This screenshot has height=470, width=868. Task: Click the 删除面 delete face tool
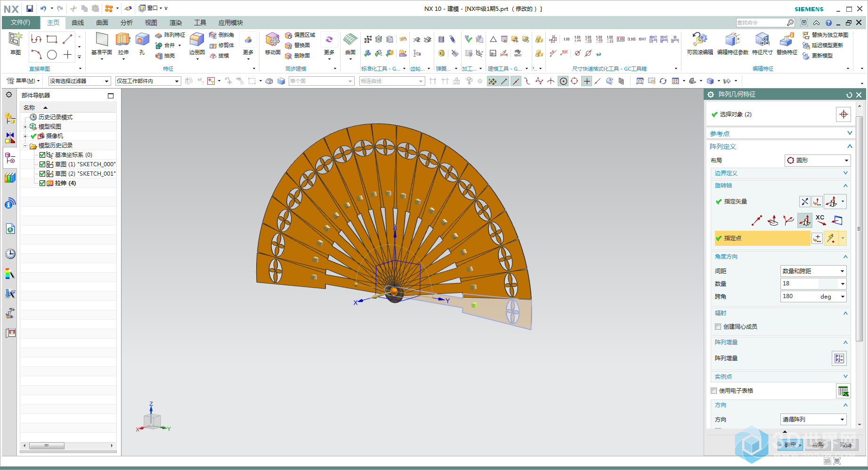pyautogui.click(x=297, y=56)
